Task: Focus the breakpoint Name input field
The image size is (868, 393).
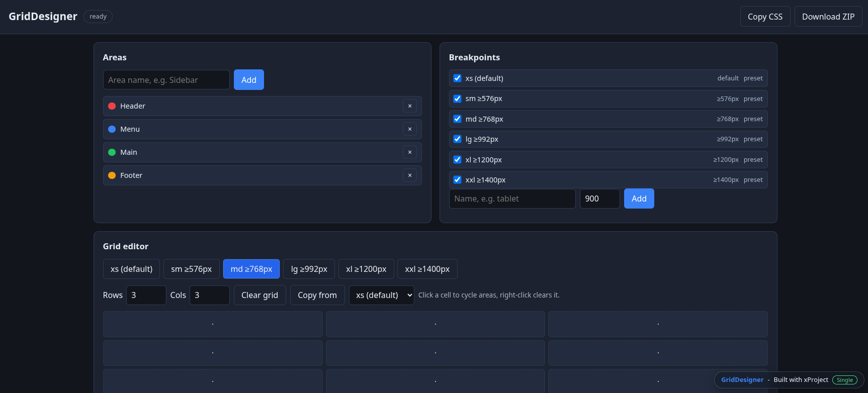Action: click(512, 199)
